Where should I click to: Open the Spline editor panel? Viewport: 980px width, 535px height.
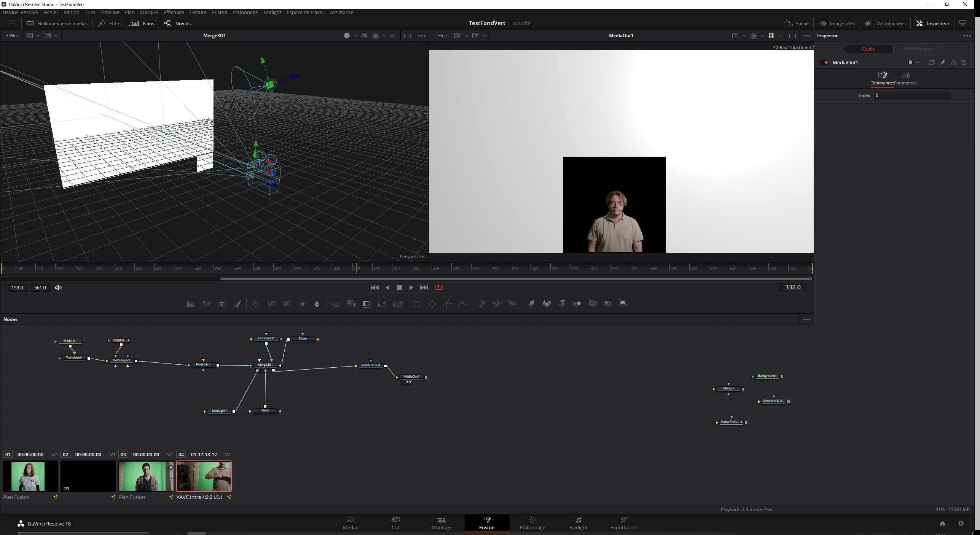pyautogui.click(x=797, y=23)
